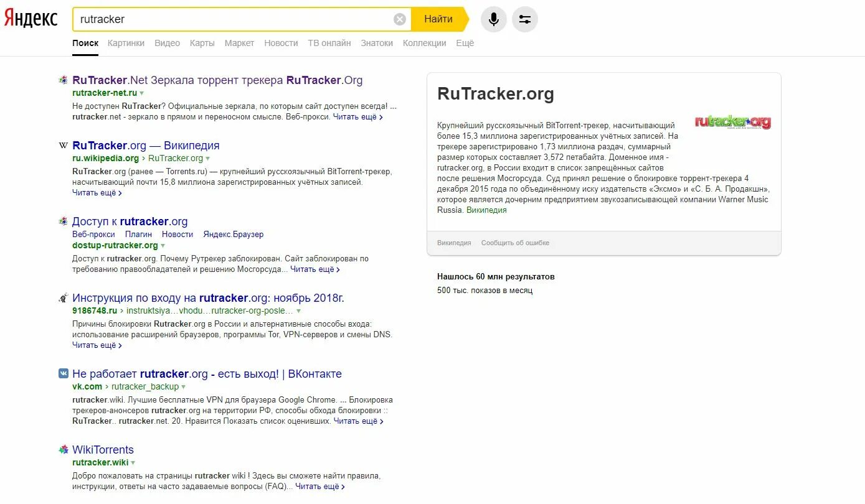Open the Ещё menu in the tab bar
This screenshot has height=504, width=865.
coord(465,43)
